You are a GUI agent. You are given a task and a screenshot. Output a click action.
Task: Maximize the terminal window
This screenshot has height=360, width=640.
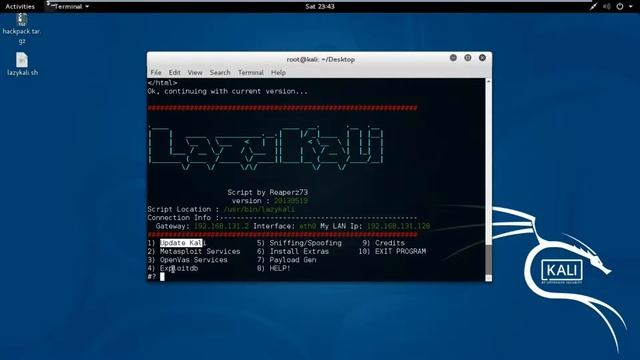click(x=468, y=58)
